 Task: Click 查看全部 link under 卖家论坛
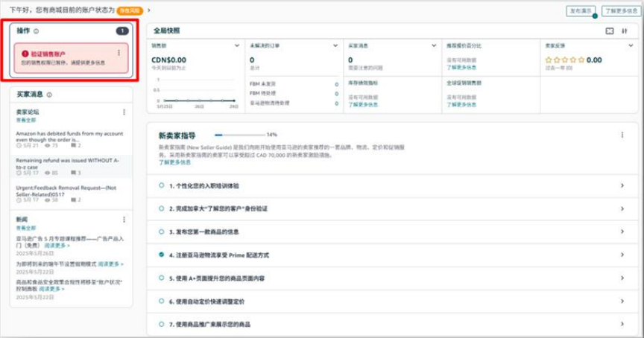tap(25, 119)
